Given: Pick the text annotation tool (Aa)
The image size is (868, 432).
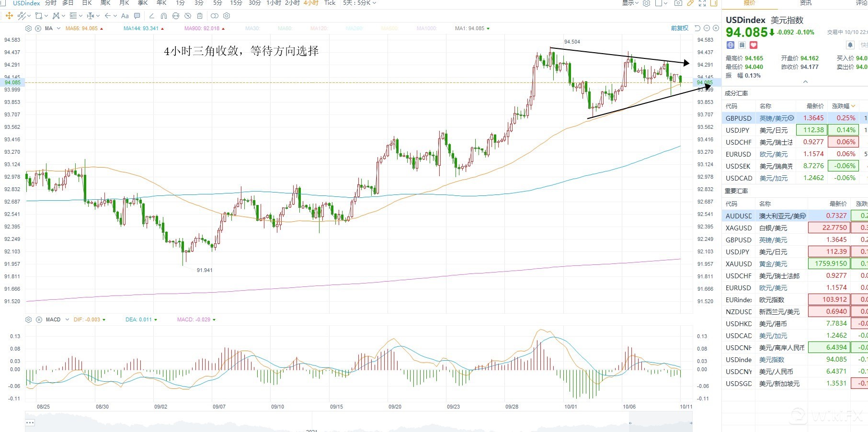Looking at the screenshot, I should (125, 16).
